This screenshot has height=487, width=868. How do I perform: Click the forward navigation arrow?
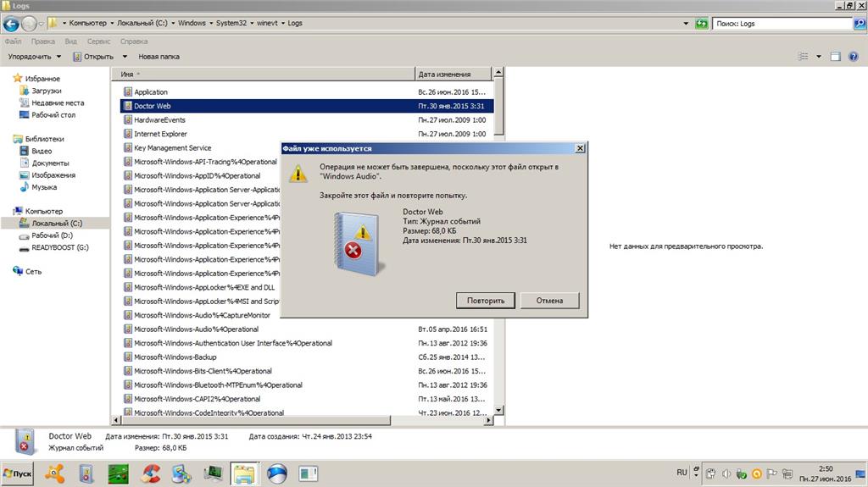click(29, 24)
